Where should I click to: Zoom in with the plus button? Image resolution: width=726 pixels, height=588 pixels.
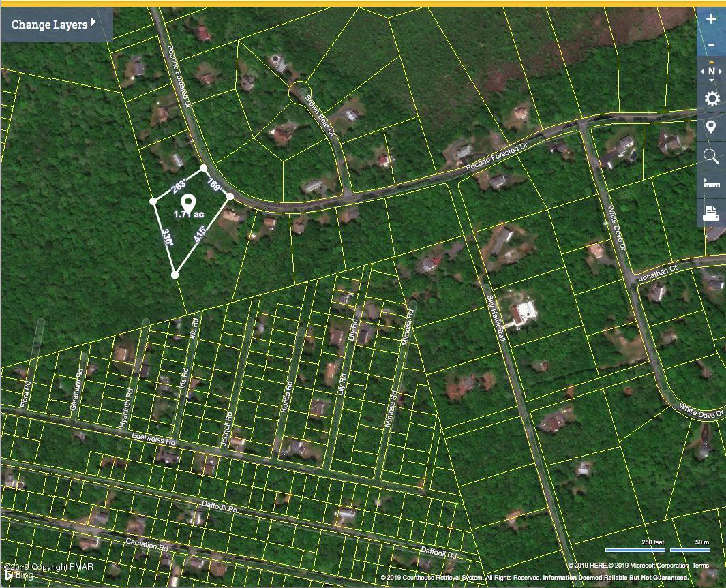pos(711,20)
